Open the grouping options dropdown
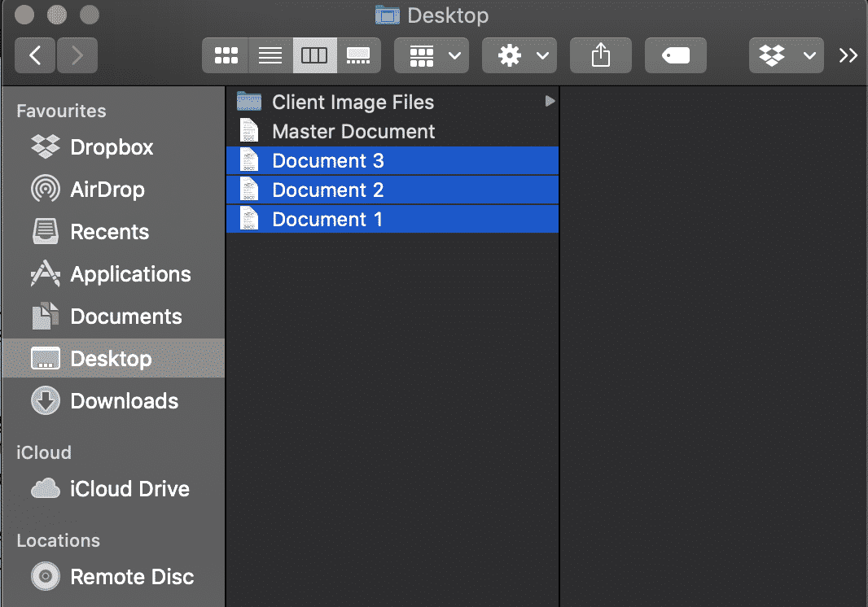This screenshot has height=607, width=868. (431, 55)
